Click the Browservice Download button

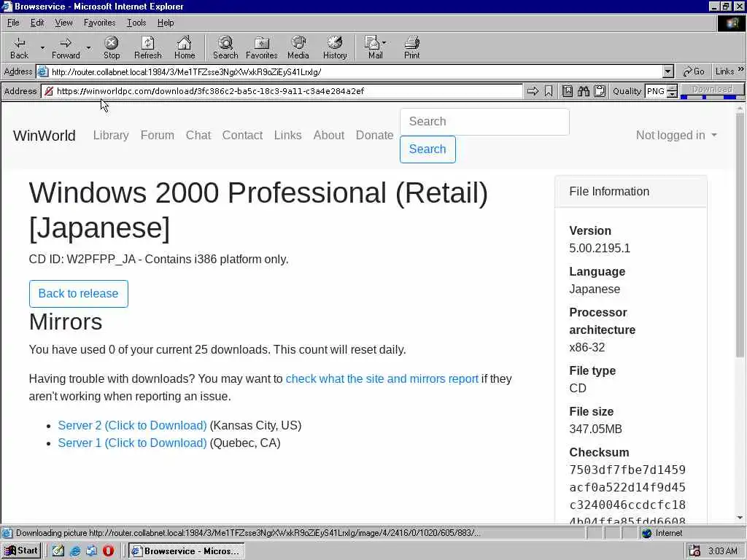(712, 90)
